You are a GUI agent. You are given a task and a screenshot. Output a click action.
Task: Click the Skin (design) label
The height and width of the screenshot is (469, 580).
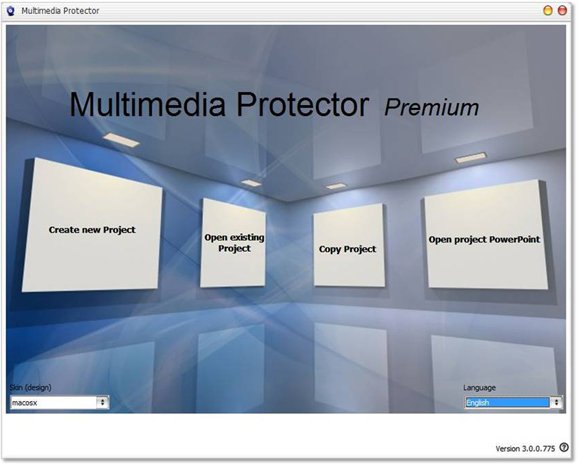tap(31, 387)
